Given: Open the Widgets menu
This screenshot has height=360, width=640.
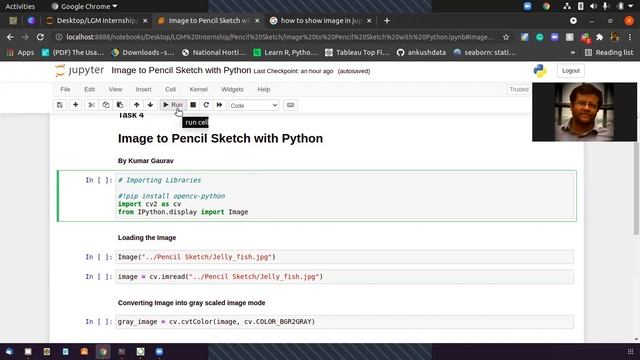Looking at the screenshot, I should coord(232,89).
